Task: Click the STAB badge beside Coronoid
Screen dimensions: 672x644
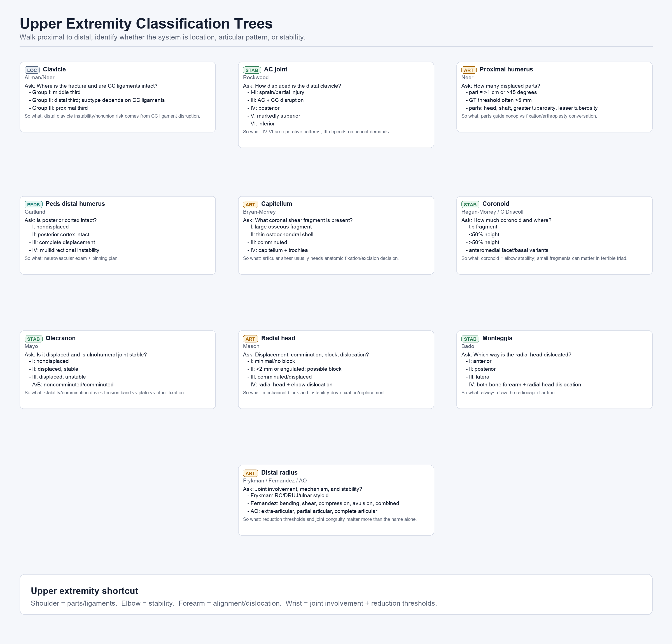Action: (470, 204)
